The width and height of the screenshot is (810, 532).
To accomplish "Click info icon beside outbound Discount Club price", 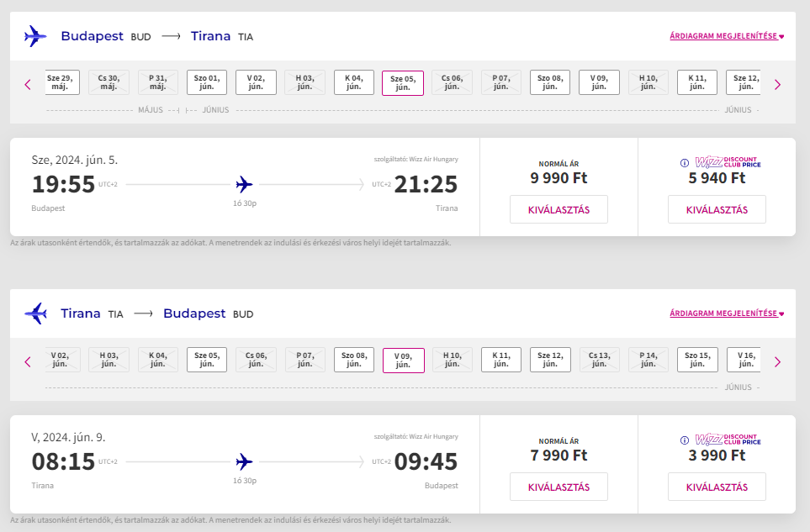I will coord(685,163).
